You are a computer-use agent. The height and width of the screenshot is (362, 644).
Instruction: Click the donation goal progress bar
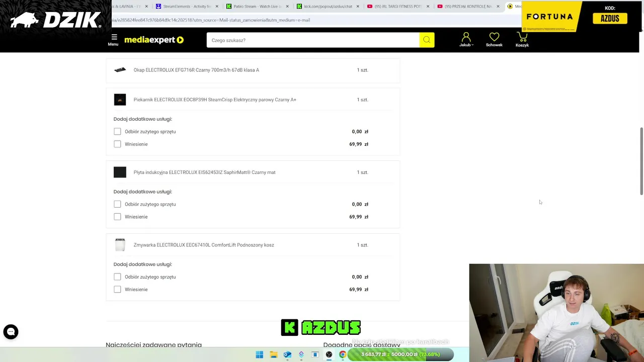(x=400, y=354)
